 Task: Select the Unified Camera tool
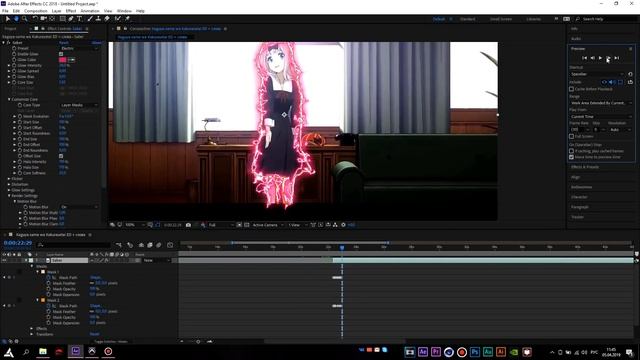click(x=43, y=19)
